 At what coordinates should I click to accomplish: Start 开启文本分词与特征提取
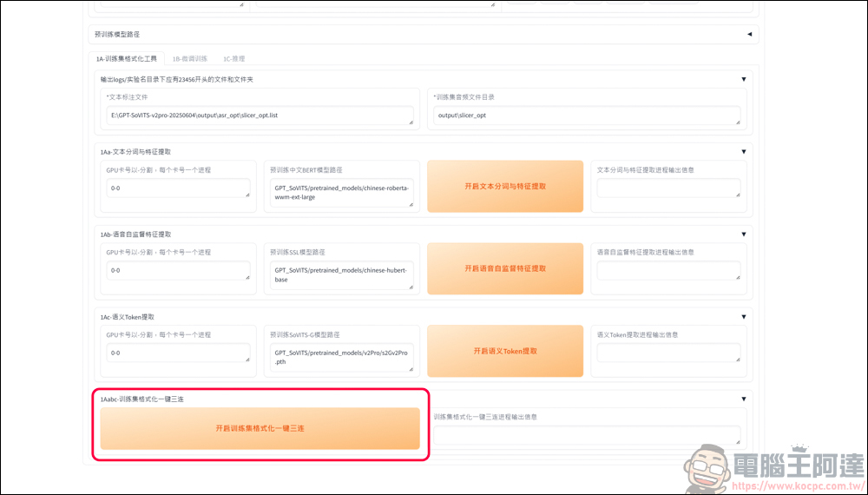505,187
